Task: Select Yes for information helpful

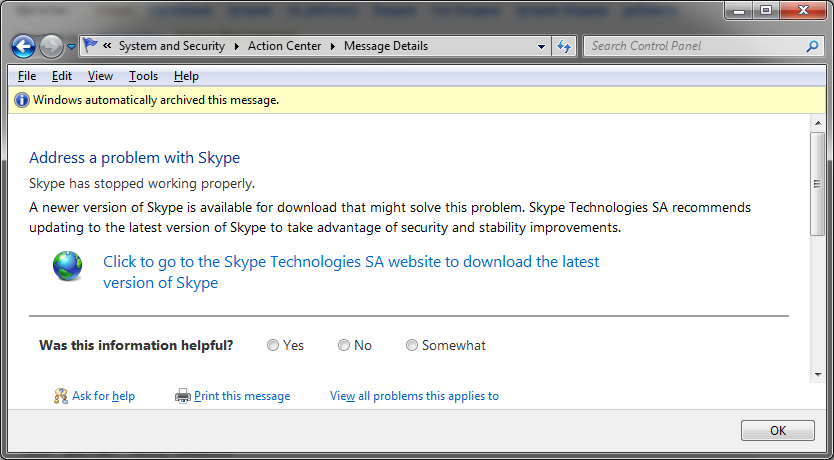Action: (273, 346)
